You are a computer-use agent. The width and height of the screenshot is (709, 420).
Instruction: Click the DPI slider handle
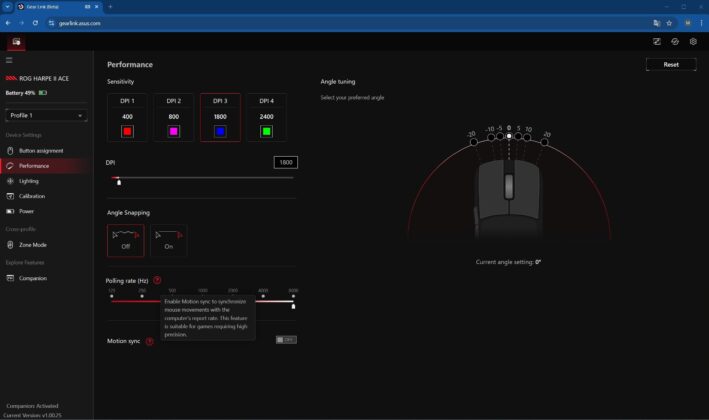tap(119, 182)
